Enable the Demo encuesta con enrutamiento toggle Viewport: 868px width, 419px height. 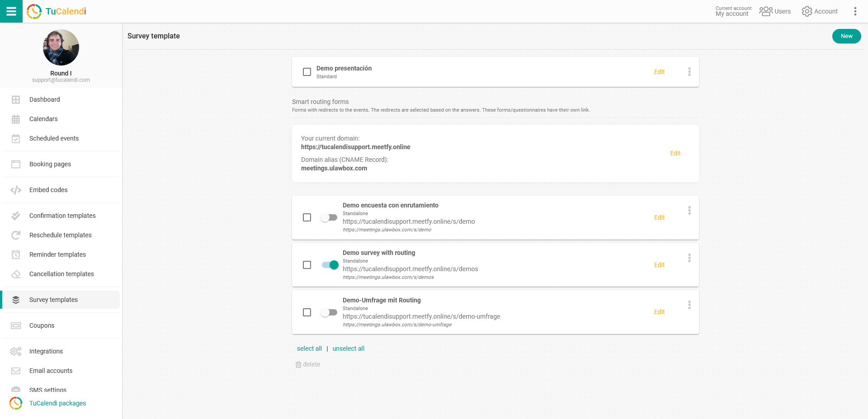[329, 217]
